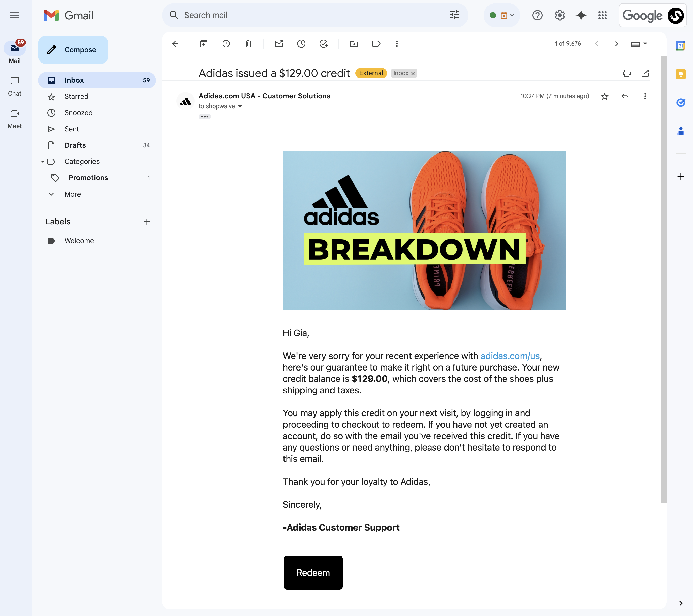Viewport: 693px width, 616px height.
Task: Switch to Chat section
Action: [x=14, y=86]
